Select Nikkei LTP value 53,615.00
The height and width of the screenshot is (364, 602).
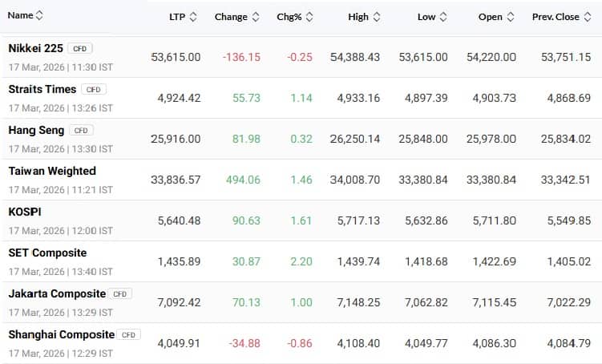(x=176, y=57)
